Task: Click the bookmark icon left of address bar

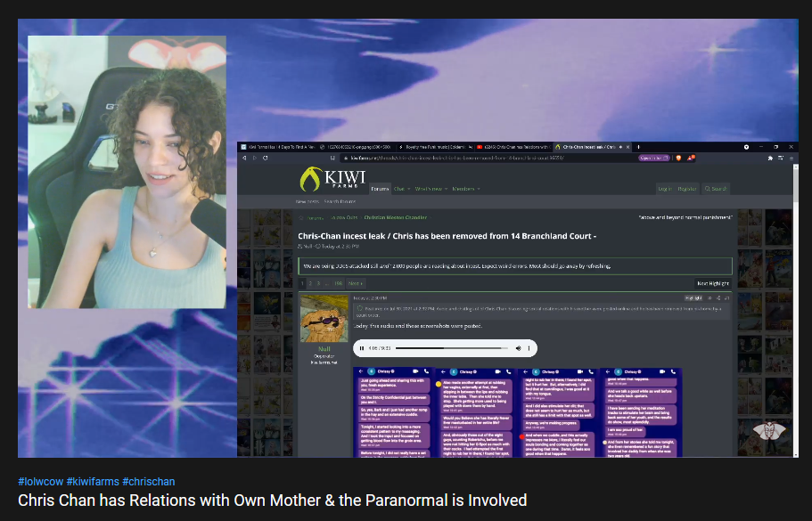Action: pyautogui.click(x=332, y=158)
